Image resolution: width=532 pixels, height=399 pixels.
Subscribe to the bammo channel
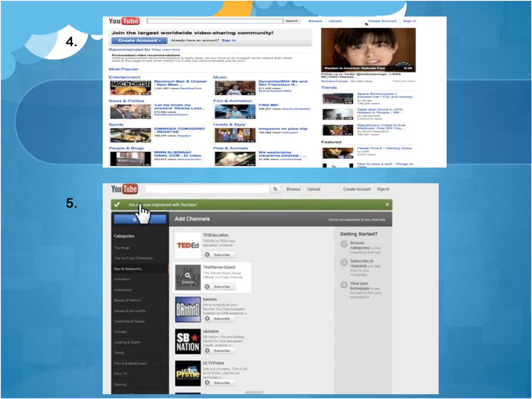219,318
